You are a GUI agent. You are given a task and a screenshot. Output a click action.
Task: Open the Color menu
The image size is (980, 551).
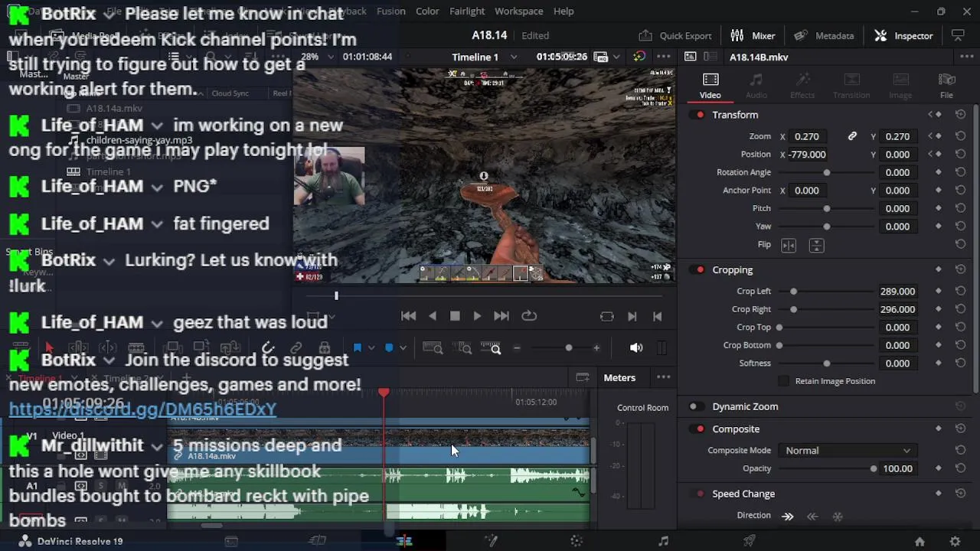point(427,11)
